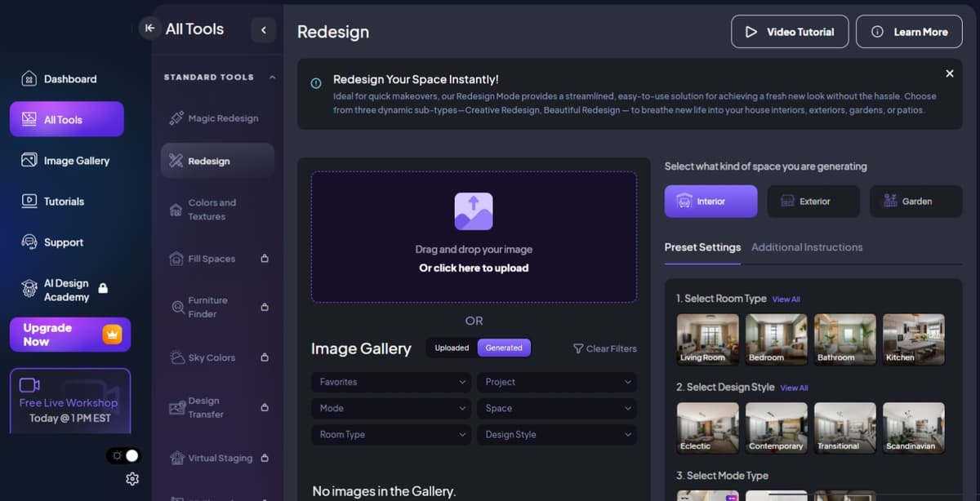This screenshot has height=501, width=980.
Task: Choose the Transitional design style
Action: pos(845,428)
